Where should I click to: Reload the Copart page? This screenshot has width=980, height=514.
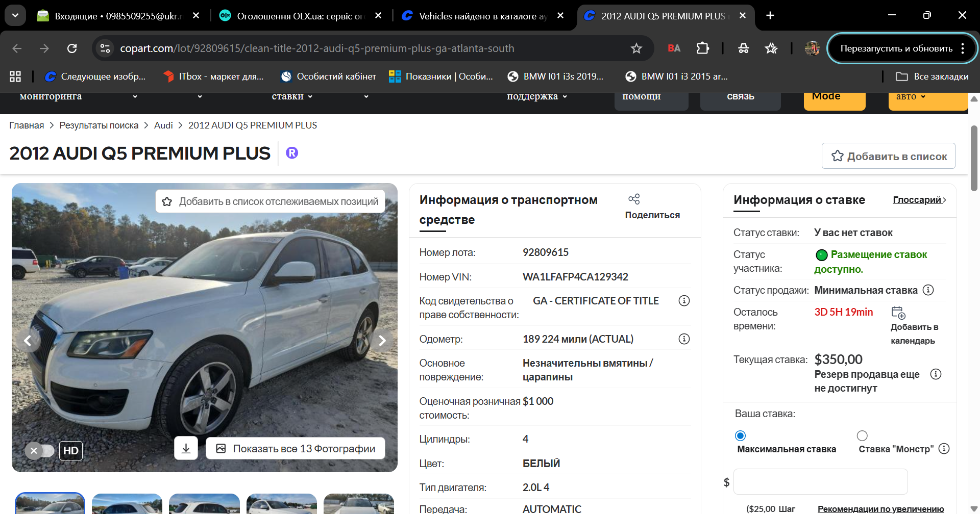pyautogui.click(x=72, y=48)
